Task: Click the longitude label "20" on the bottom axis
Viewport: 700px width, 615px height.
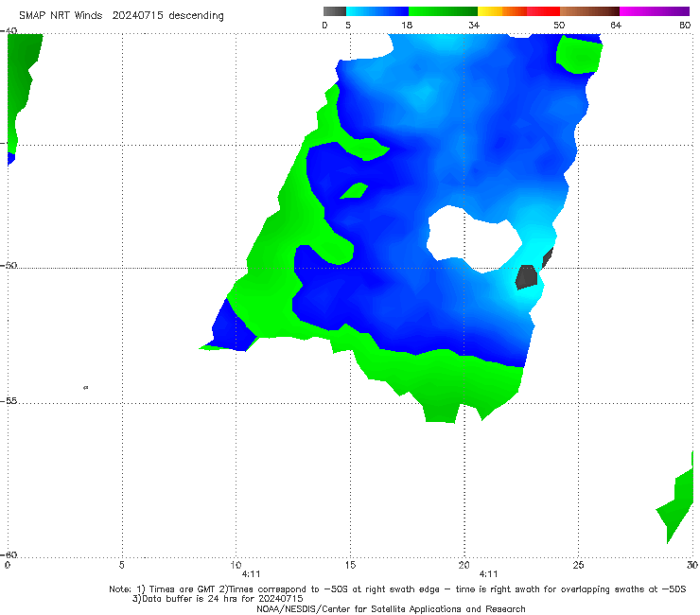Action: pos(464,565)
